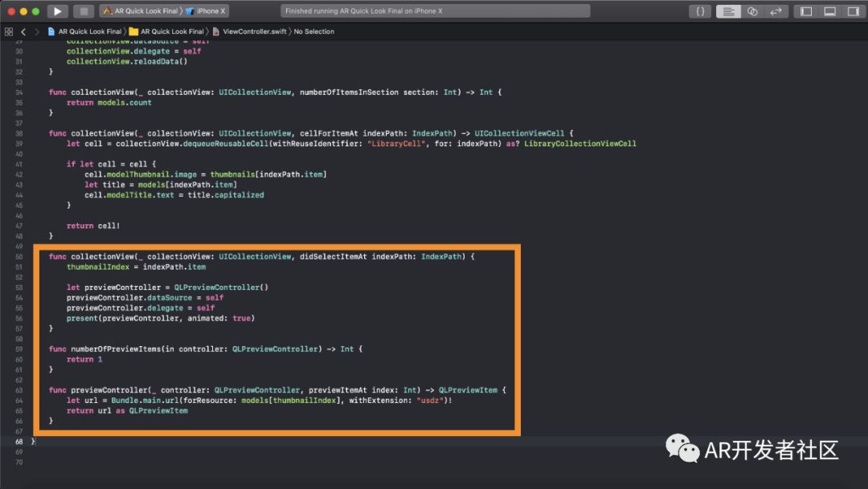Select the ViewController.swift breadcrumb item
Image resolution: width=868 pixels, height=489 pixels.
coord(254,31)
